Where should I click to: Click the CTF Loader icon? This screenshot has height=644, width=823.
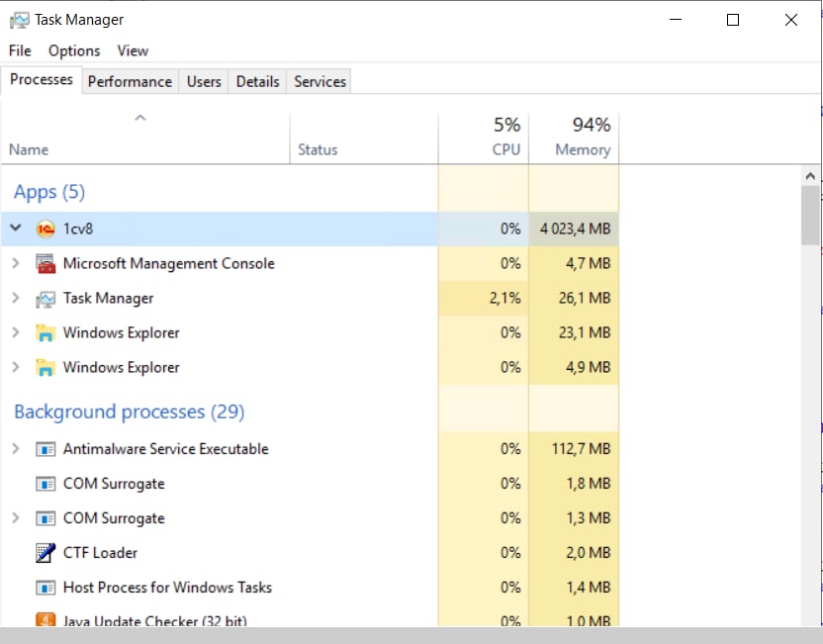click(x=46, y=553)
